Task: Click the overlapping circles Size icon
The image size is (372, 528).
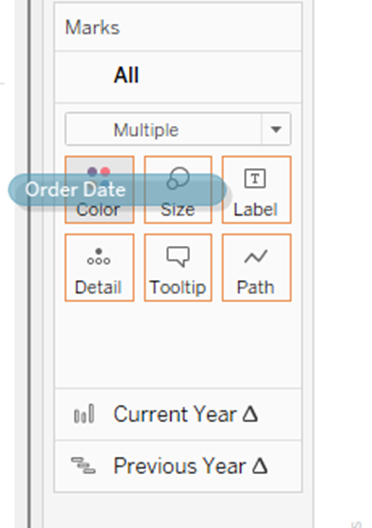Action: 178,178
